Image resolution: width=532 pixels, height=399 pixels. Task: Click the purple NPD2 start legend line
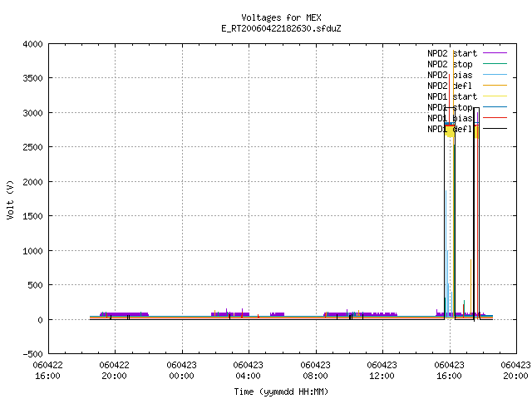coord(495,53)
